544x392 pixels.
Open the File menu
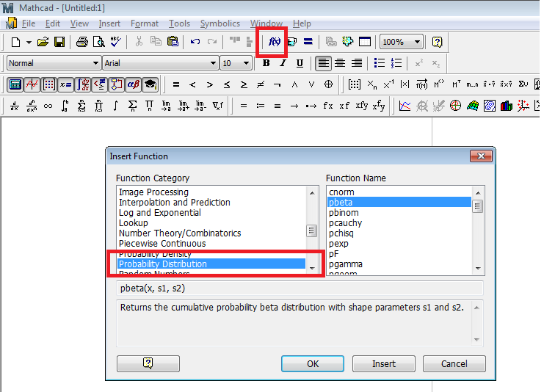(x=29, y=23)
